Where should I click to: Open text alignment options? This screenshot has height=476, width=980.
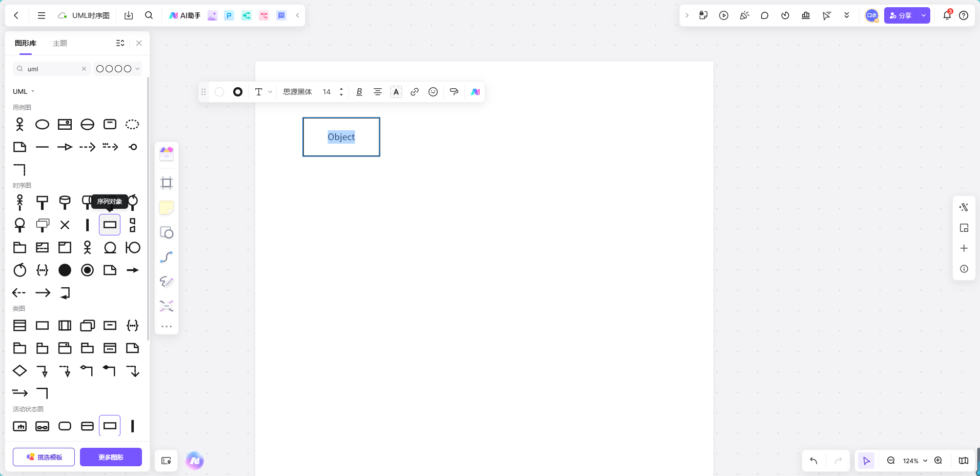(378, 92)
